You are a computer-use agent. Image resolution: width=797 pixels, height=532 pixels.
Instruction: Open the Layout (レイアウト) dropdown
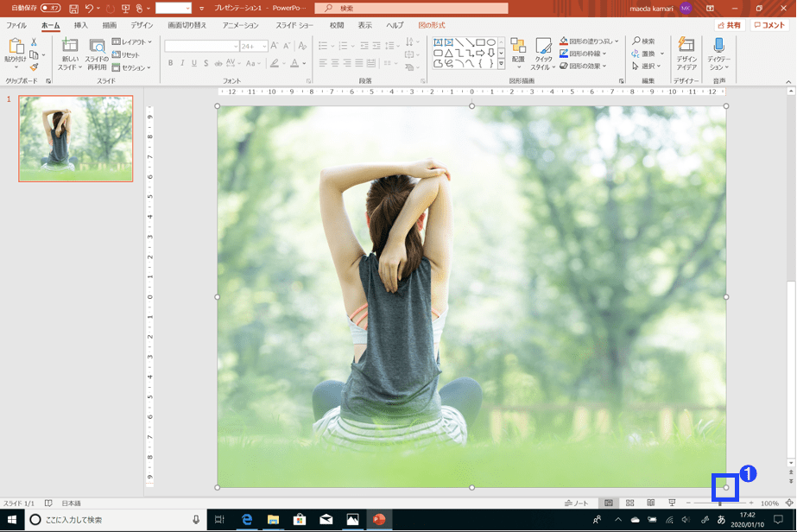(132, 41)
